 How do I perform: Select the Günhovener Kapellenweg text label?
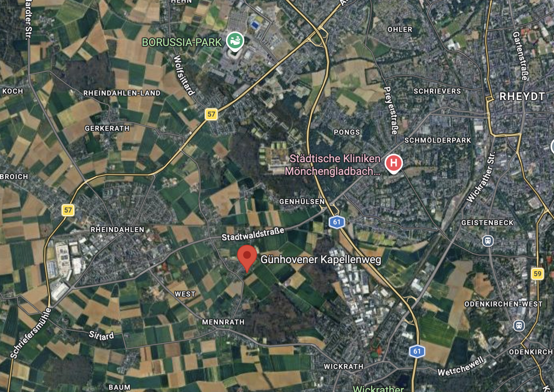click(321, 260)
